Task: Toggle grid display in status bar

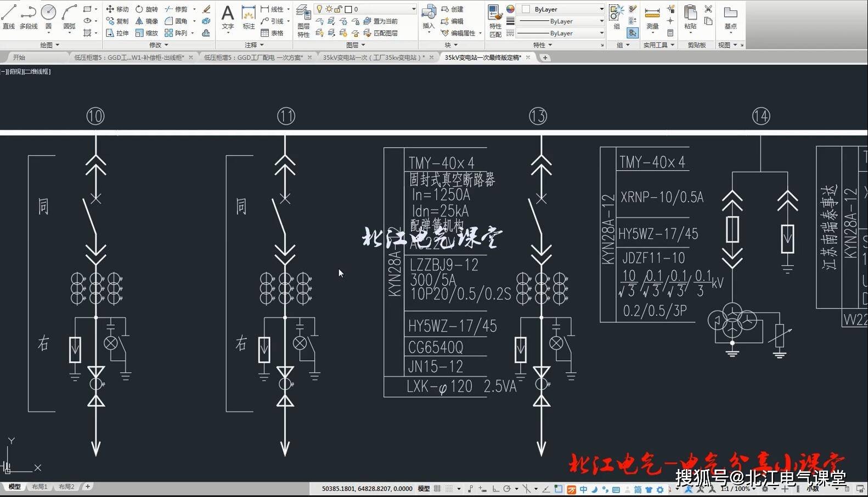Action: click(x=437, y=488)
